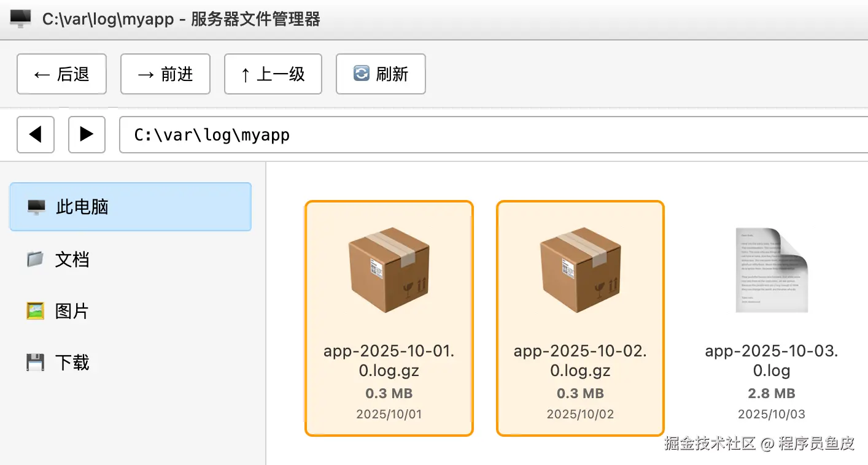This screenshot has width=868, height=465.
Task: Click the 刷新 refresh button
Action: [x=381, y=74]
